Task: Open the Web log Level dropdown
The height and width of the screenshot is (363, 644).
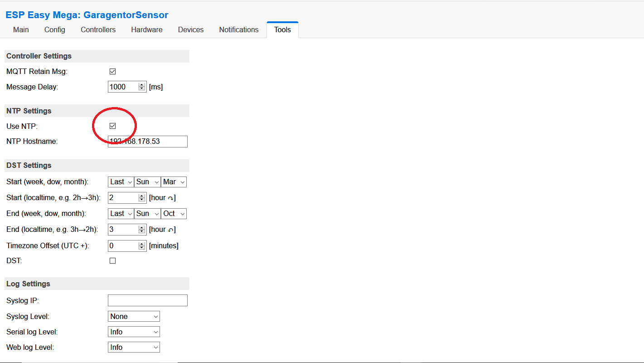Action: (134, 348)
